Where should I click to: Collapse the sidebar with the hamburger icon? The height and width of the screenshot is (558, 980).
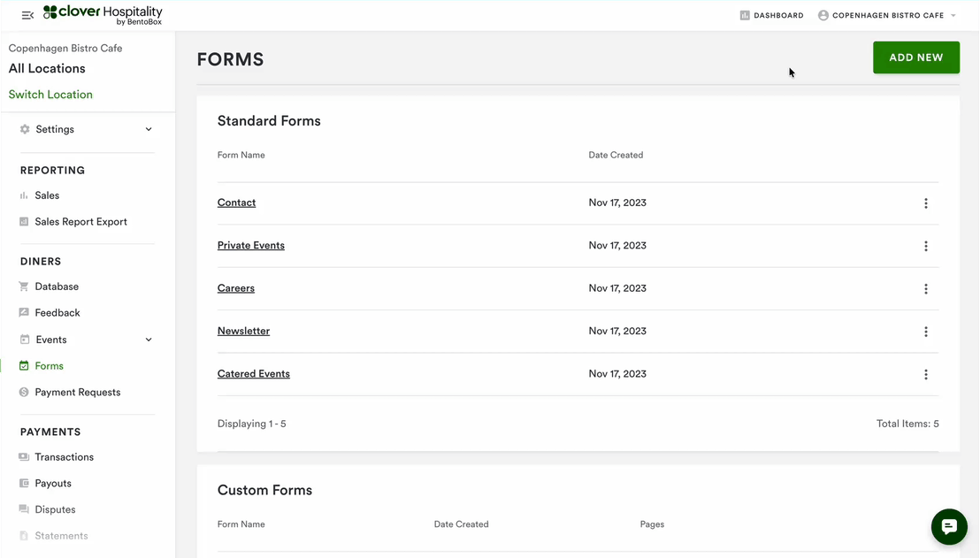click(x=27, y=15)
